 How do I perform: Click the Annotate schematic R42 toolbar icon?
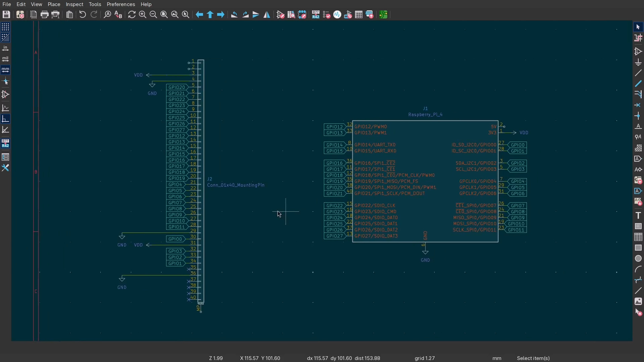click(315, 15)
